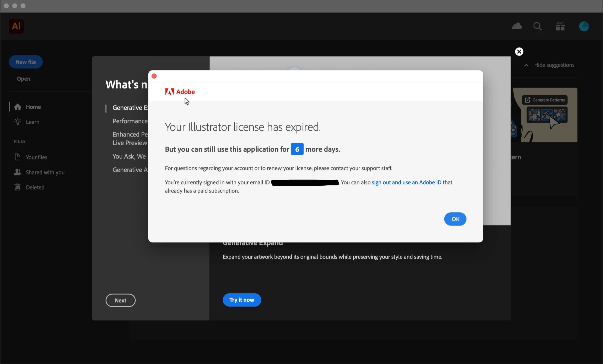Viewport: 603px width, 364px height.
Task: Click sign out and use Adobe ID link
Action: click(x=406, y=182)
